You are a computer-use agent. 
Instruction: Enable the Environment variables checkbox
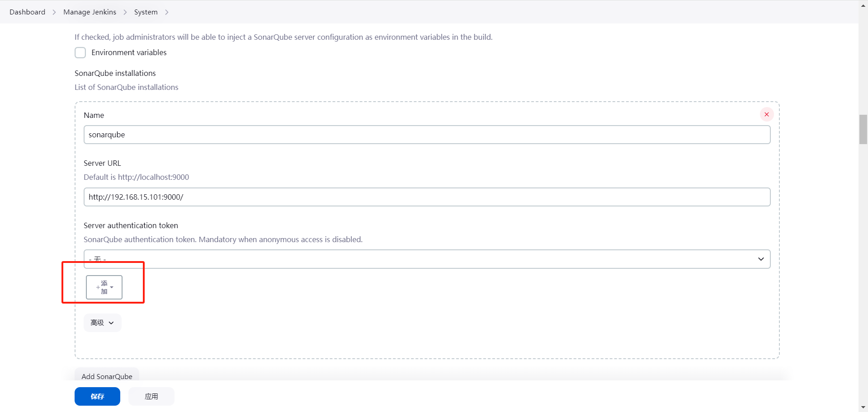click(80, 53)
